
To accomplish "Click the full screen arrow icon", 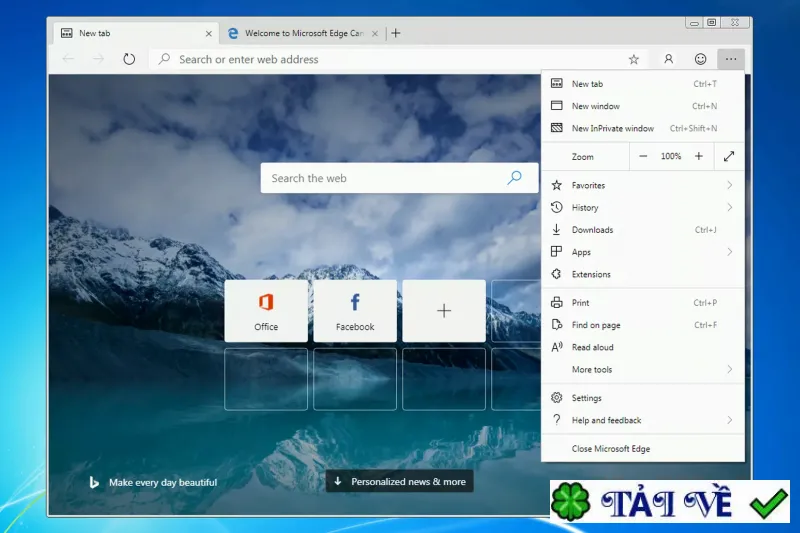I will (729, 157).
